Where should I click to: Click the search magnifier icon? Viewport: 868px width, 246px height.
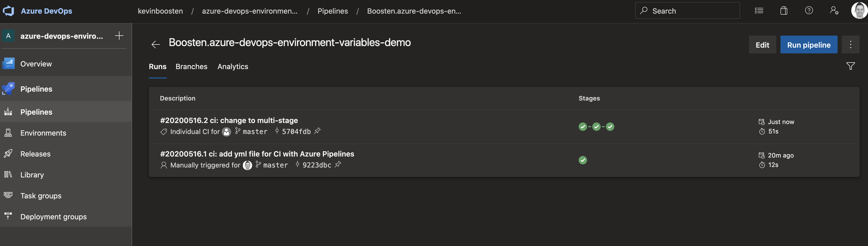[644, 10]
